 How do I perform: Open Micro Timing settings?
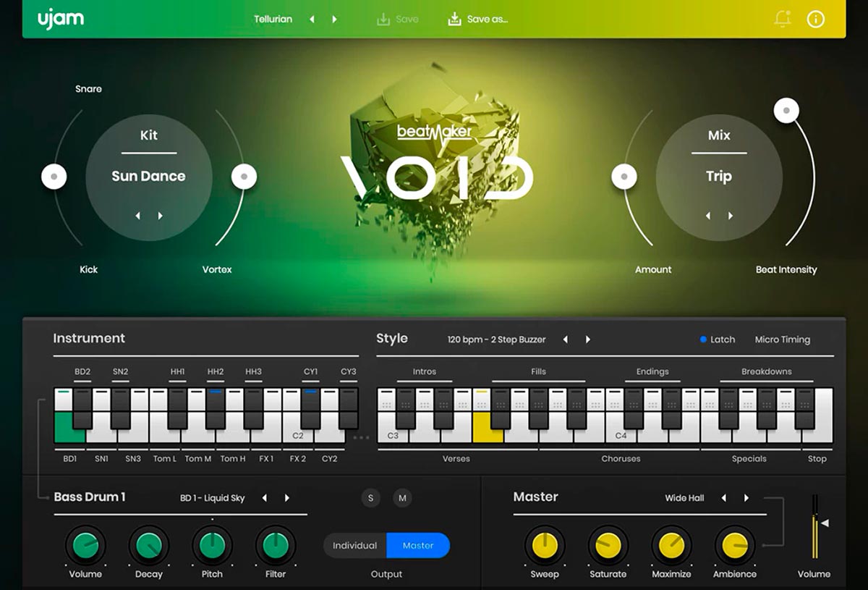tap(782, 340)
